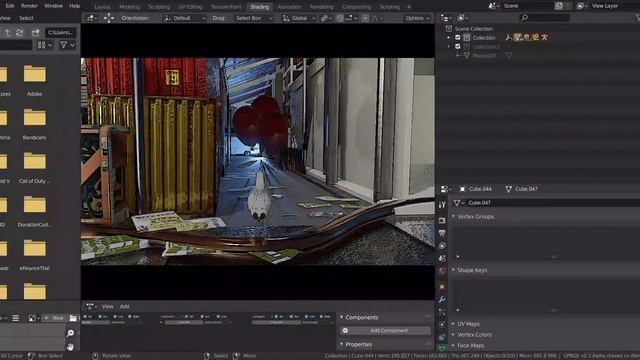Toggle proportional editing button in viewport header
The image size is (640, 360).
point(365,18)
